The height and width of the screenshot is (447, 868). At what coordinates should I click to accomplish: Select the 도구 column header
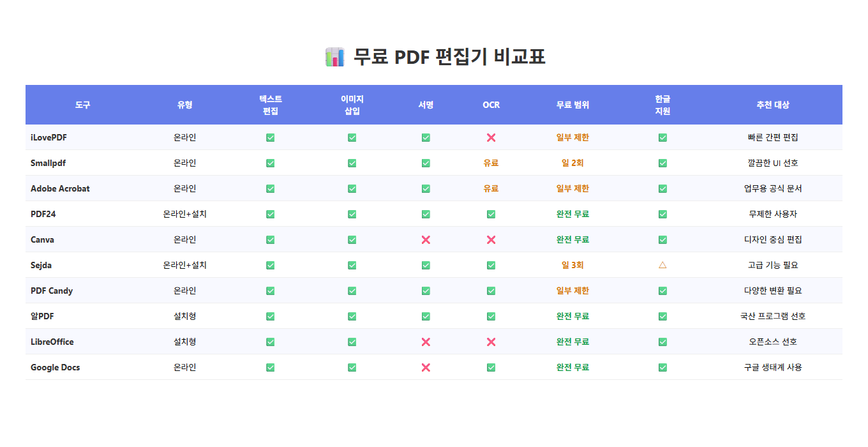pos(82,105)
